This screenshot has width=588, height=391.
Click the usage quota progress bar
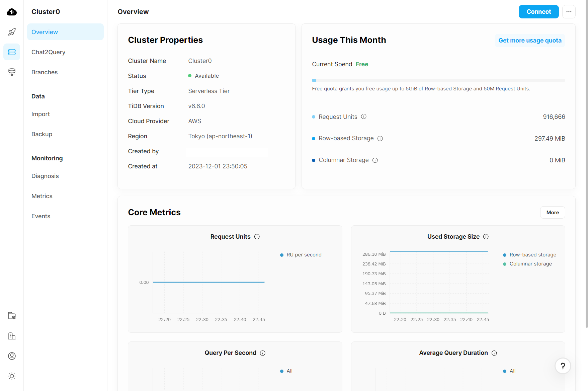pyautogui.click(x=438, y=80)
